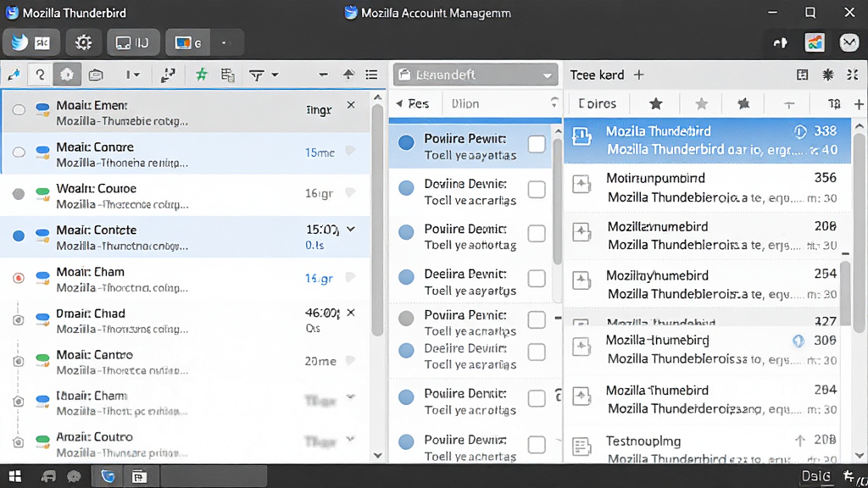Screen dimensions: 868x488
Task: Open the Windows Start menu
Action: [15, 476]
